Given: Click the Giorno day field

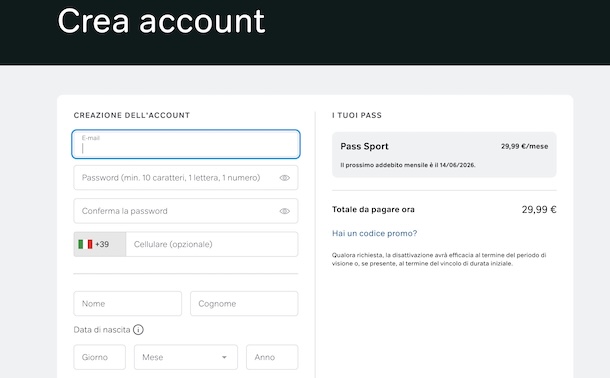Looking at the screenshot, I should pyautogui.click(x=100, y=357).
